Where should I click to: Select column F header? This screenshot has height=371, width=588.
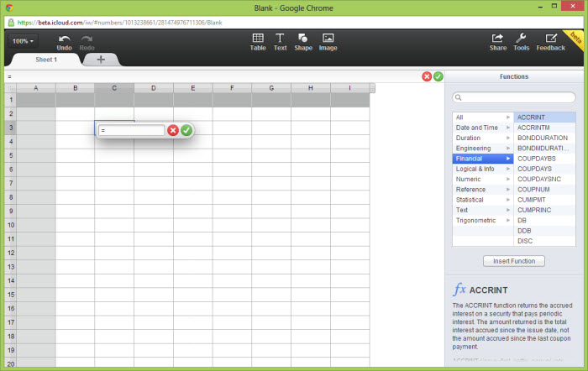coord(232,88)
